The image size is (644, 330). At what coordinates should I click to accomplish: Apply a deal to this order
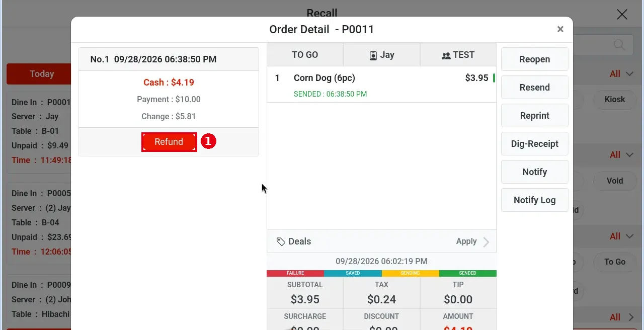(x=466, y=241)
